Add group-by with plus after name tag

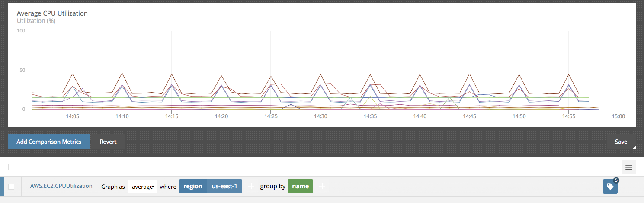321,186
